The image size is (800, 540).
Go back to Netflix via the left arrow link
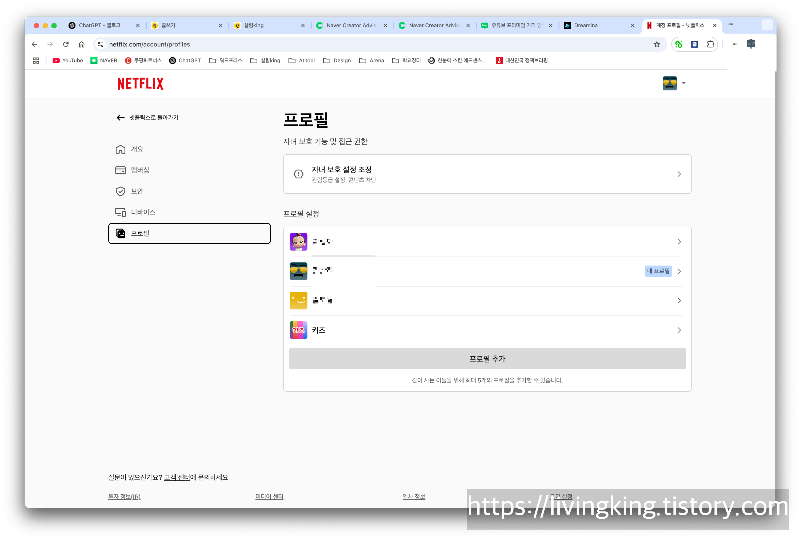147,117
